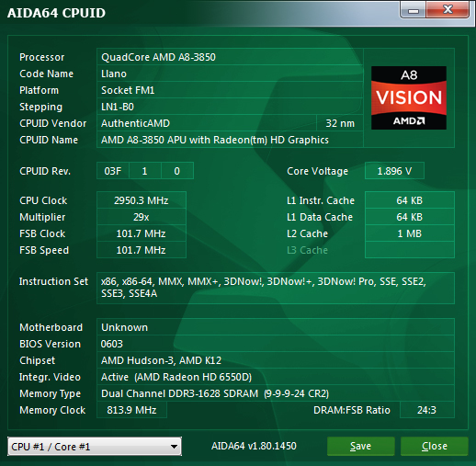
Task: Click the Socket FM1 platform field
Action: click(230, 90)
